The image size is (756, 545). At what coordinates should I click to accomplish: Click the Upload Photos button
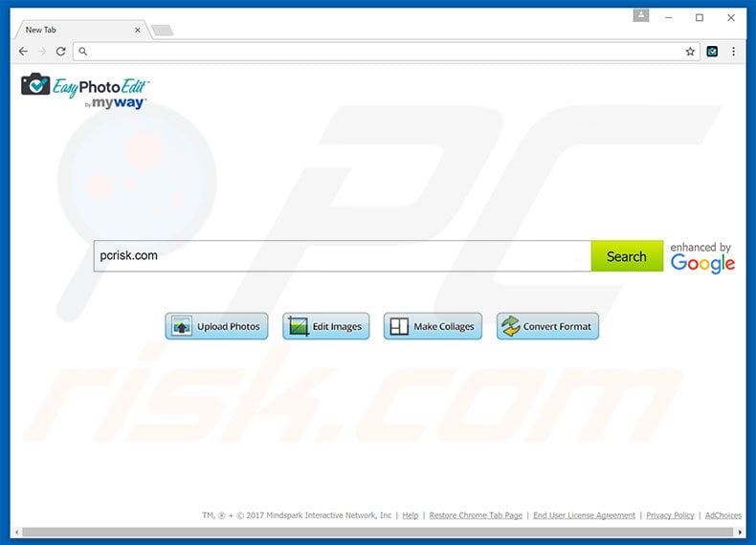click(216, 326)
